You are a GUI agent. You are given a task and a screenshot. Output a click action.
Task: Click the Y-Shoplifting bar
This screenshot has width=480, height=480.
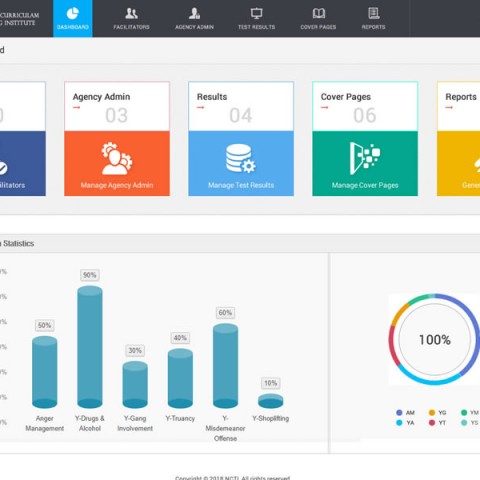271,401
